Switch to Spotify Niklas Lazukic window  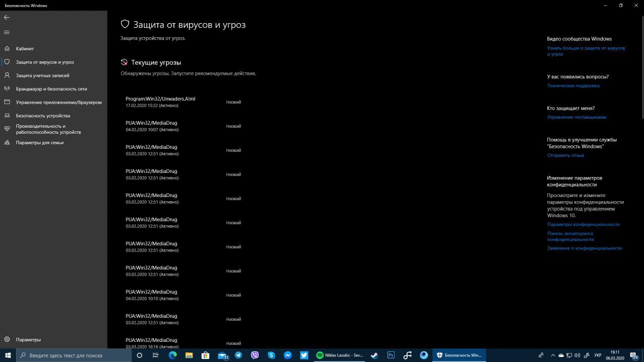pos(340,355)
